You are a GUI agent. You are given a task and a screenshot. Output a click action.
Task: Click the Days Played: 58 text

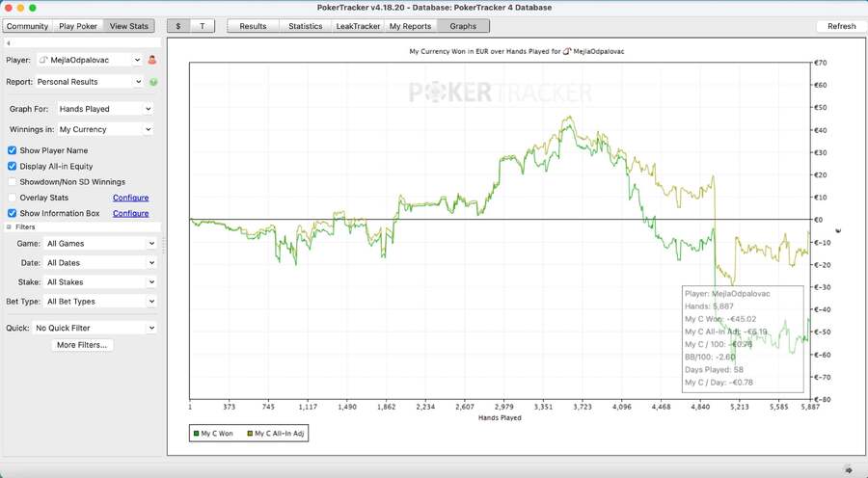coord(714,369)
